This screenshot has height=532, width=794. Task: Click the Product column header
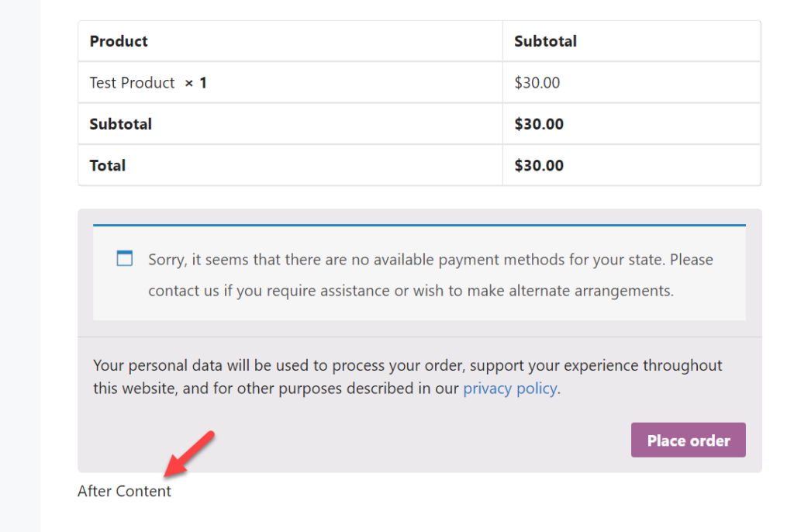[119, 41]
